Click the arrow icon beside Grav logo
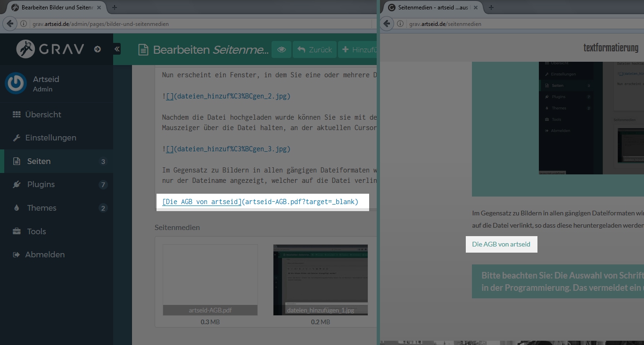This screenshot has width=644, height=345. [x=98, y=49]
